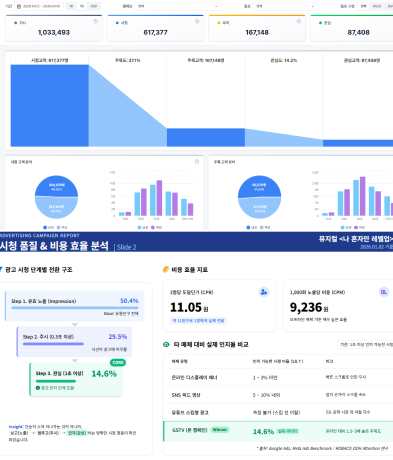Open the info icon on the 617,377 card

point(197,21)
